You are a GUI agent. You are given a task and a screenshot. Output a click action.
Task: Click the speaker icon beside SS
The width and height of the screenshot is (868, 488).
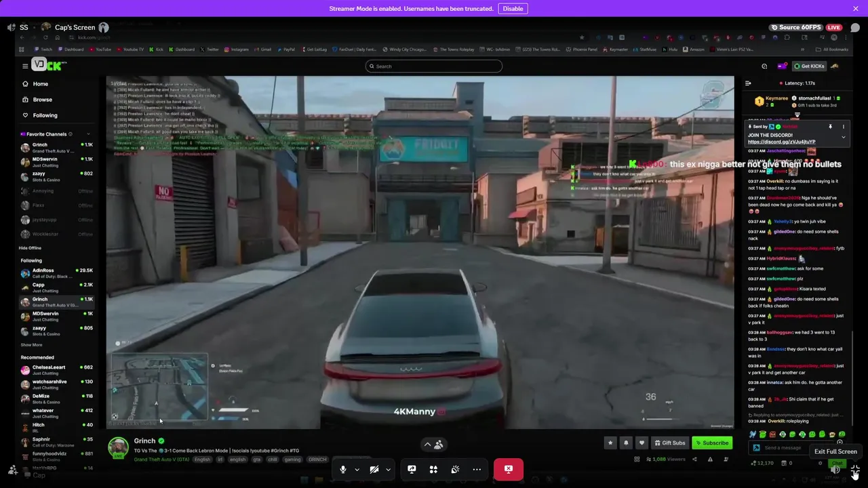(11, 27)
